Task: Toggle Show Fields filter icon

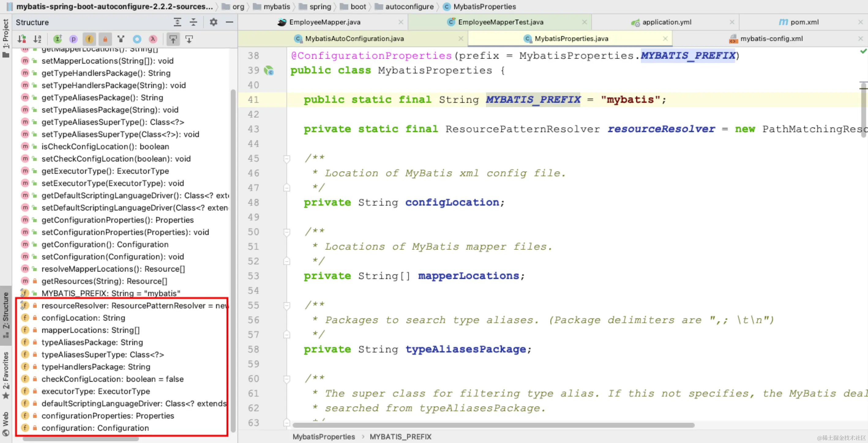Action: [x=89, y=39]
